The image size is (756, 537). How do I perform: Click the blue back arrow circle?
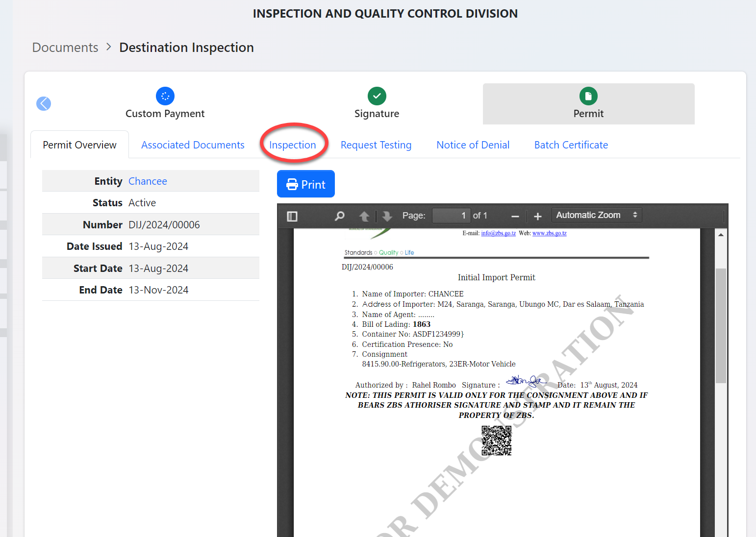click(x=44, y=103)
